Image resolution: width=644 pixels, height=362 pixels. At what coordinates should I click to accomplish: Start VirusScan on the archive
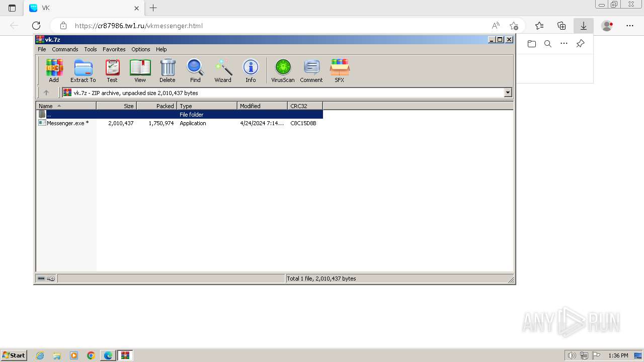[x=283, y=70]
